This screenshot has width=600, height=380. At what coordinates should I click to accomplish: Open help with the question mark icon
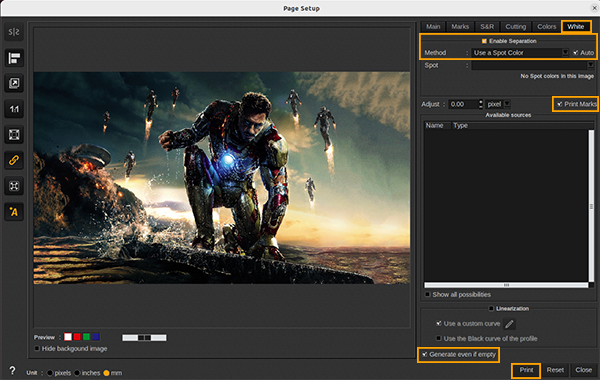(x=12, y=370)
